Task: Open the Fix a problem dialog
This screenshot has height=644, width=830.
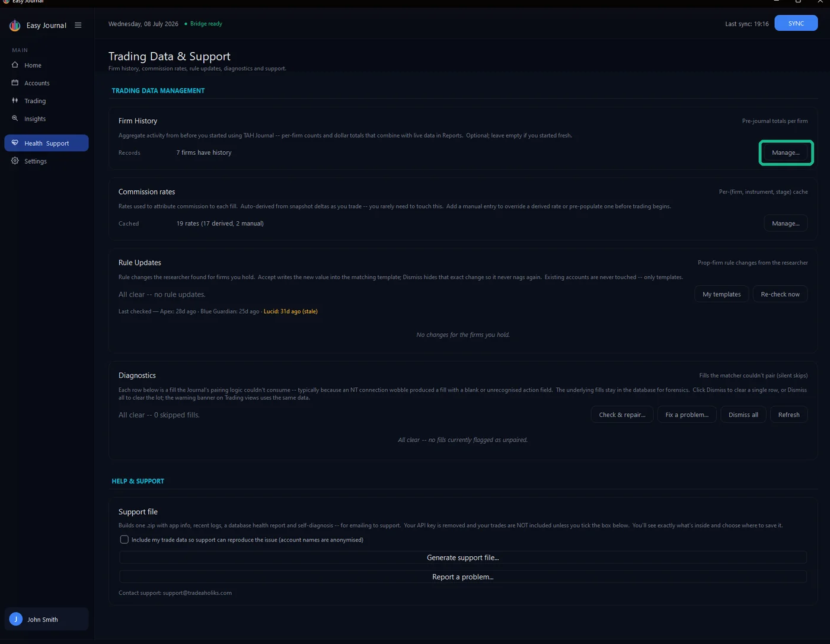Action: point(687,415)
